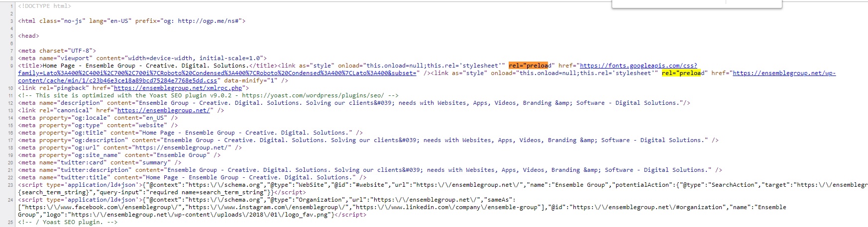The height and width of the screenshot is (227, 868).
Task: Open the ensemblegroup.net wp-content cache CSS link
Action: pos(784,73)
